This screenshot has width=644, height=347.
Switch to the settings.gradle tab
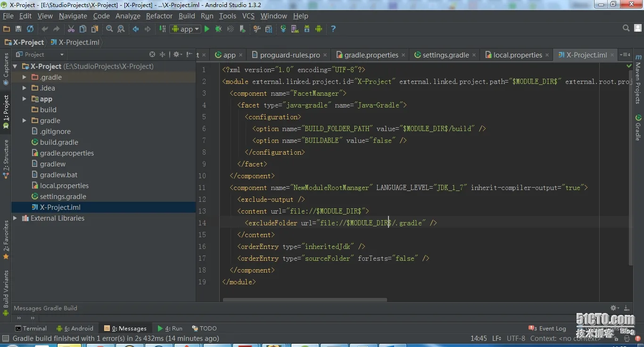(446, 55)
